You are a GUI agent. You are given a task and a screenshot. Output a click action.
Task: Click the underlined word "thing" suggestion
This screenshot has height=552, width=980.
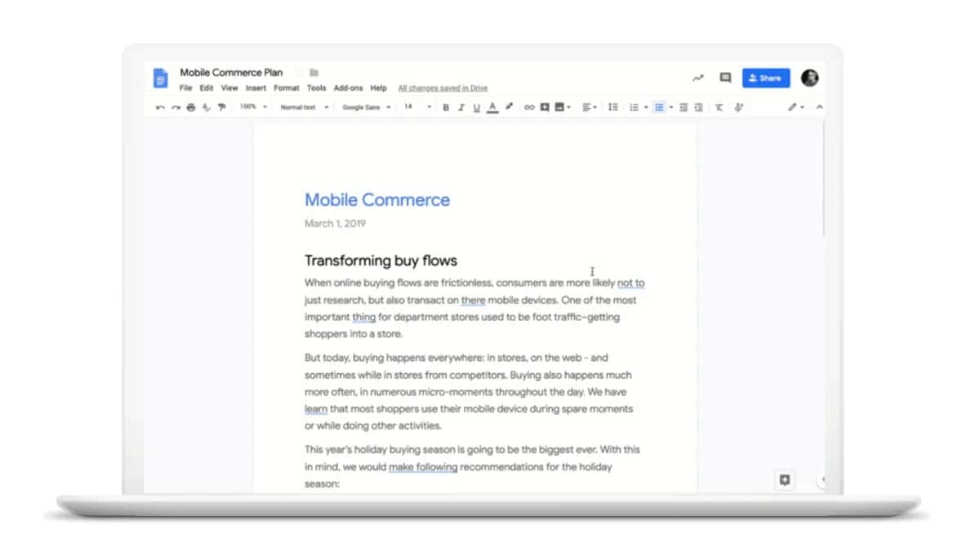click(363, 317)
